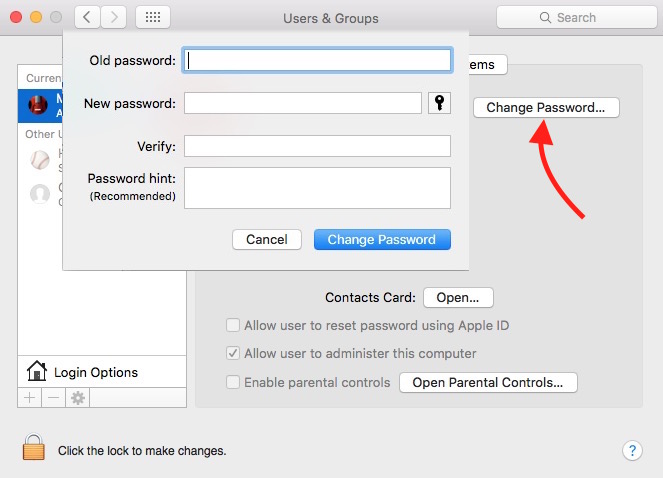663x478 pixels.
Task: Click the show all preferences grid icon
Action: [x=152, y=17]
